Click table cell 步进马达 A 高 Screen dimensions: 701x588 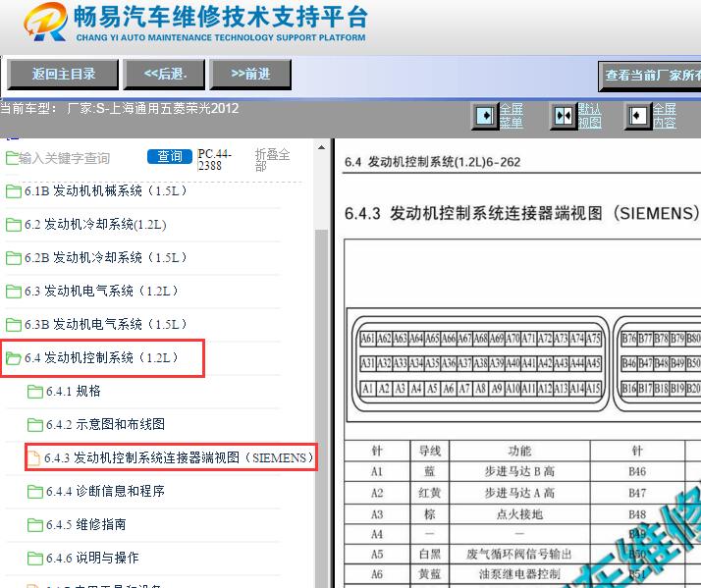pos(519,493)
